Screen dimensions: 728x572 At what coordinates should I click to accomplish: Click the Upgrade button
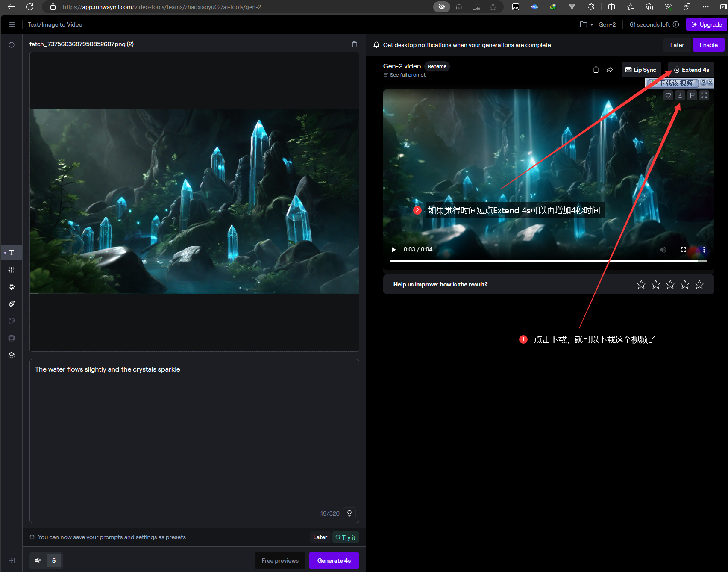point(707,24)
